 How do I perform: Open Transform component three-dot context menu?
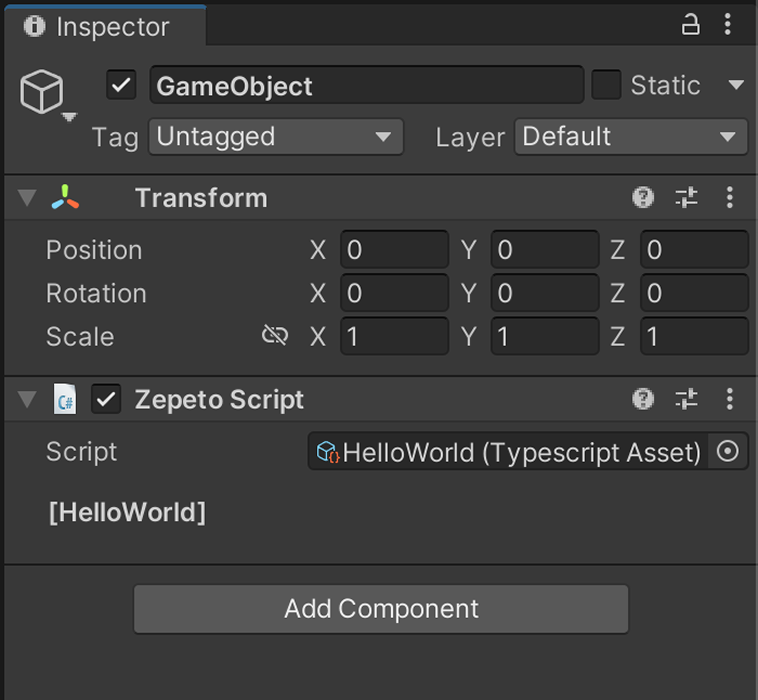(729, 197)
